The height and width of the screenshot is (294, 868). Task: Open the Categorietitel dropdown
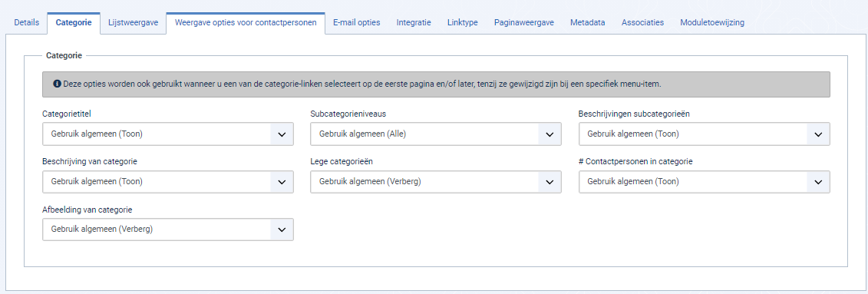168,134
